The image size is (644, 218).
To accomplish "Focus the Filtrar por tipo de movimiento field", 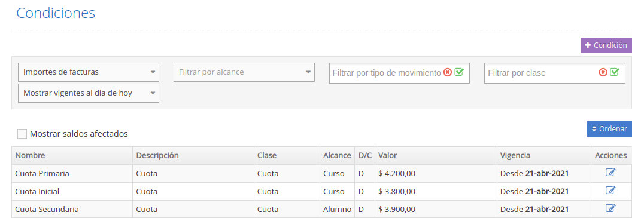I will click(386, 73).
